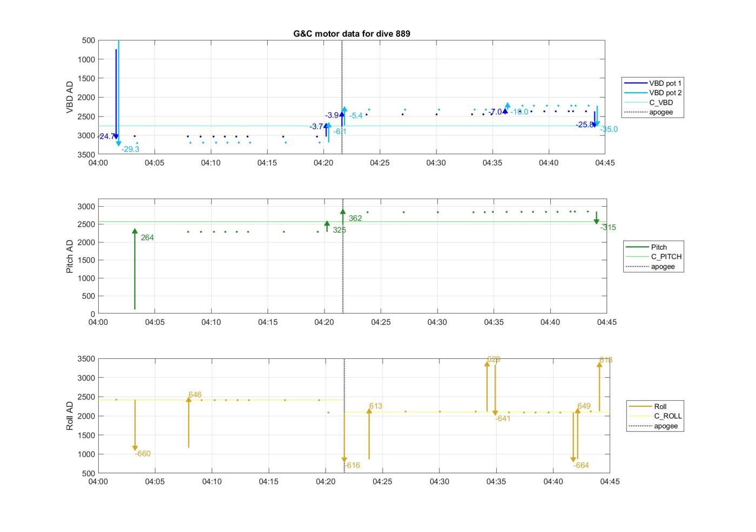Click the "2500" tick on the Roll AD axis
This screenshot has width=756, height=532.
(86, 397)
